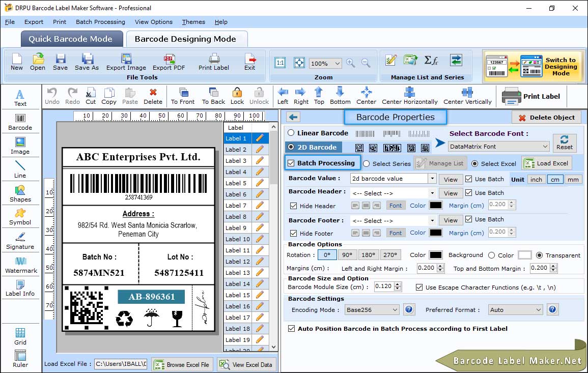588x373 pixels.
Task: Select the Image tool in sidebar
Action: point(20,146)
